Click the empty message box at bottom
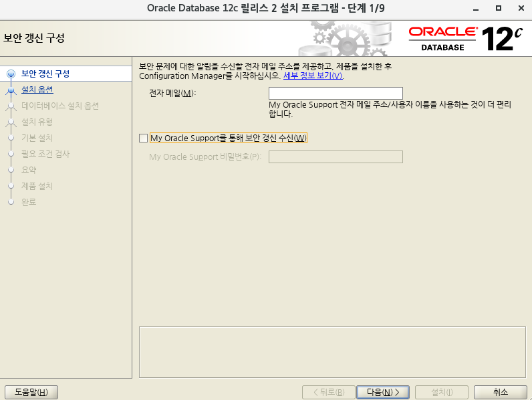 (332, 352)
